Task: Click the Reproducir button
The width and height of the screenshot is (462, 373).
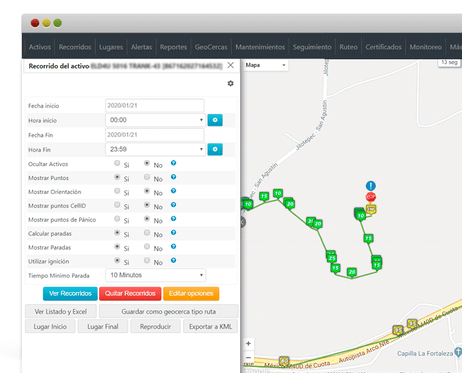Action: (155, 326)
